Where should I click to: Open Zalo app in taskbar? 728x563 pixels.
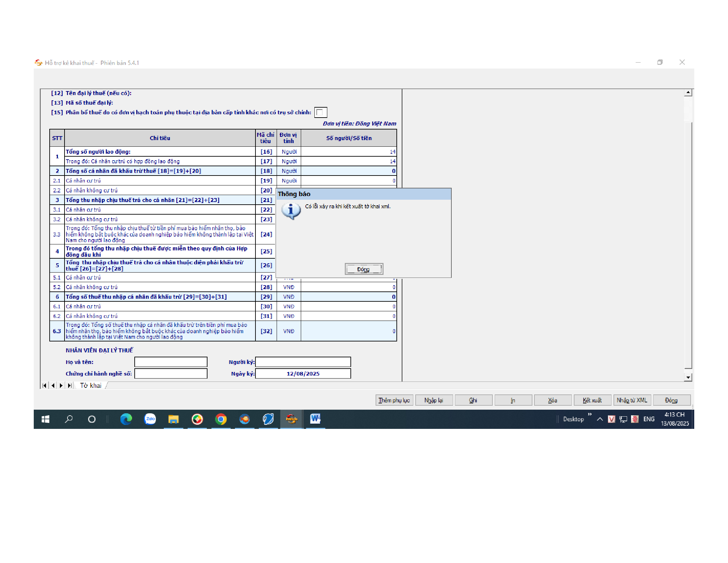click(150, 419)
